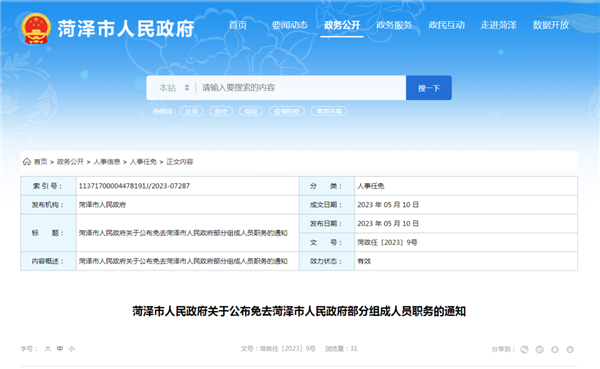Click the national emblem logo
Screen dimensions: 600x369
[x=36, y=29]
